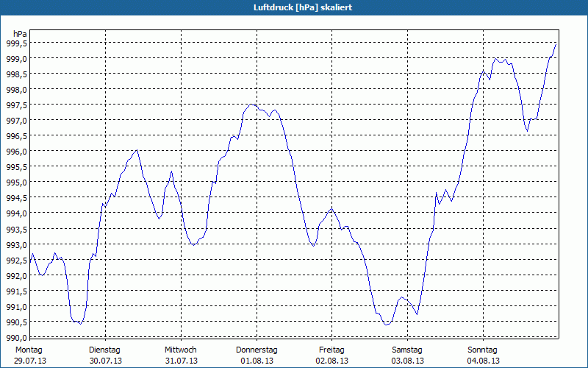
Task: Click the date label 30.07.13
Action: (x=106, y=361)
